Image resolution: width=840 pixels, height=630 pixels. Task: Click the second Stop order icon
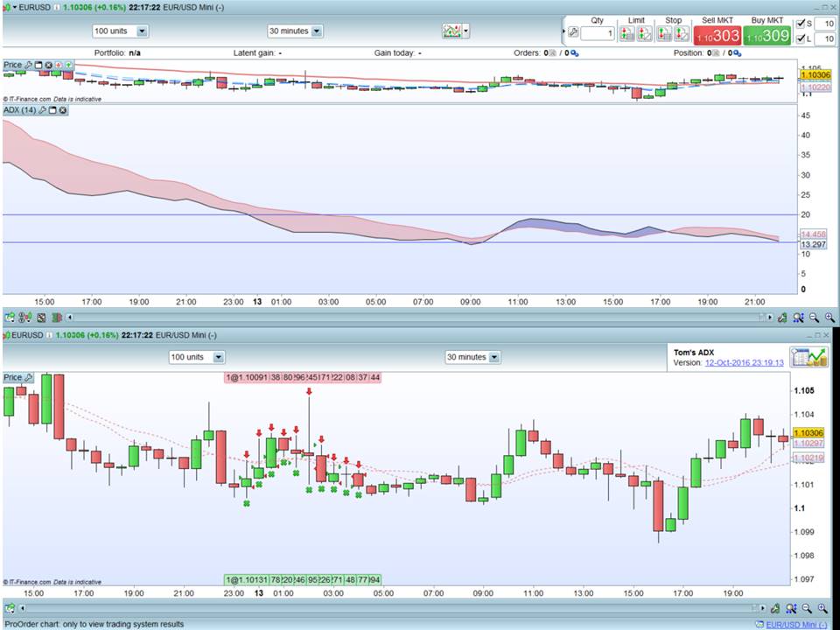click(x=682, y=34)
